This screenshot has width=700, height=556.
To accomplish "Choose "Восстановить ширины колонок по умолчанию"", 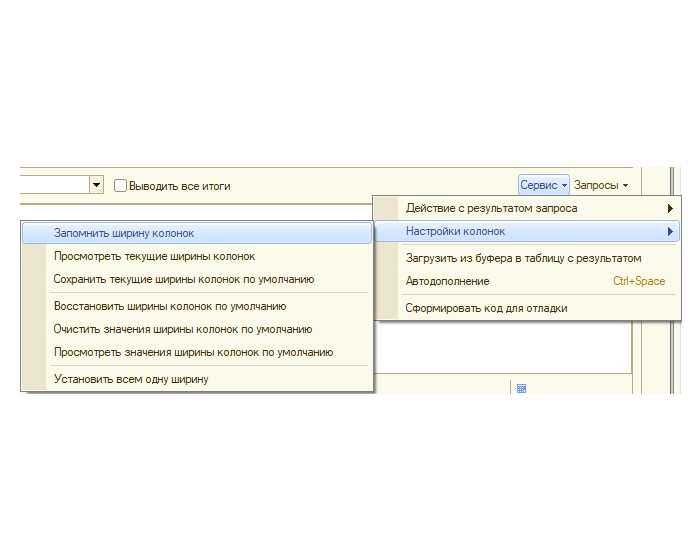I will (x=170, y=306).
